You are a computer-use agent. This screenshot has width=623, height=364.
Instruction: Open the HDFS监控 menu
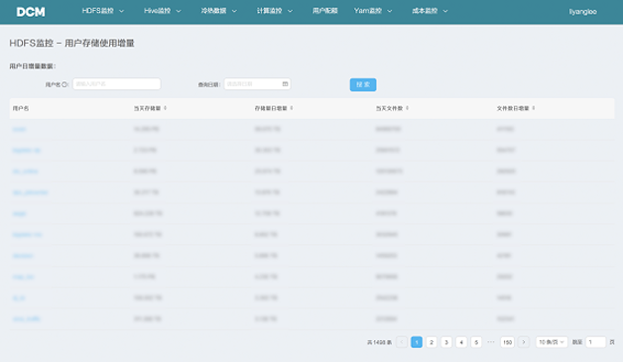(x=98, y=11)
